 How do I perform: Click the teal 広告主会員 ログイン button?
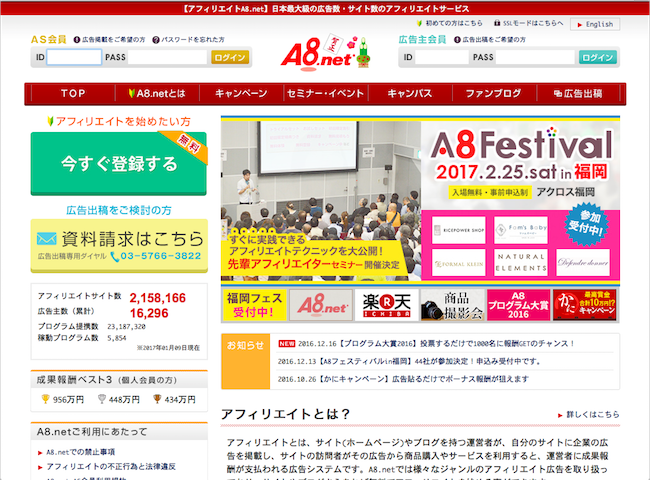pyautogui.click(x=598, y=57)
